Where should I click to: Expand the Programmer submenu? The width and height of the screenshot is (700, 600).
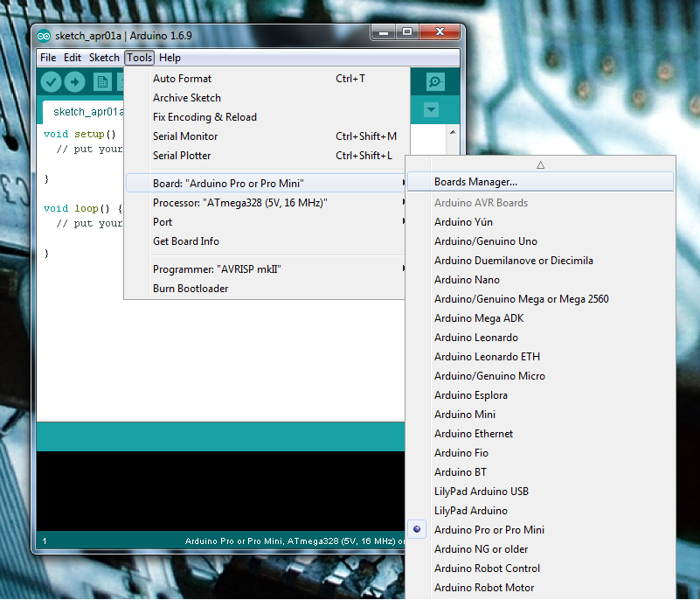tap(267, 269)
